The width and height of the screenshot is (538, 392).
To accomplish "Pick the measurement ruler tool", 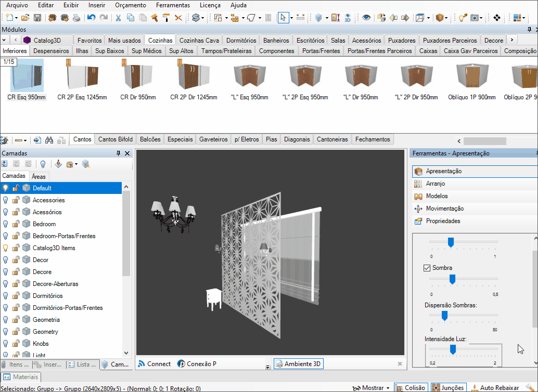I will pyautogui.click(x=301, y=18).
